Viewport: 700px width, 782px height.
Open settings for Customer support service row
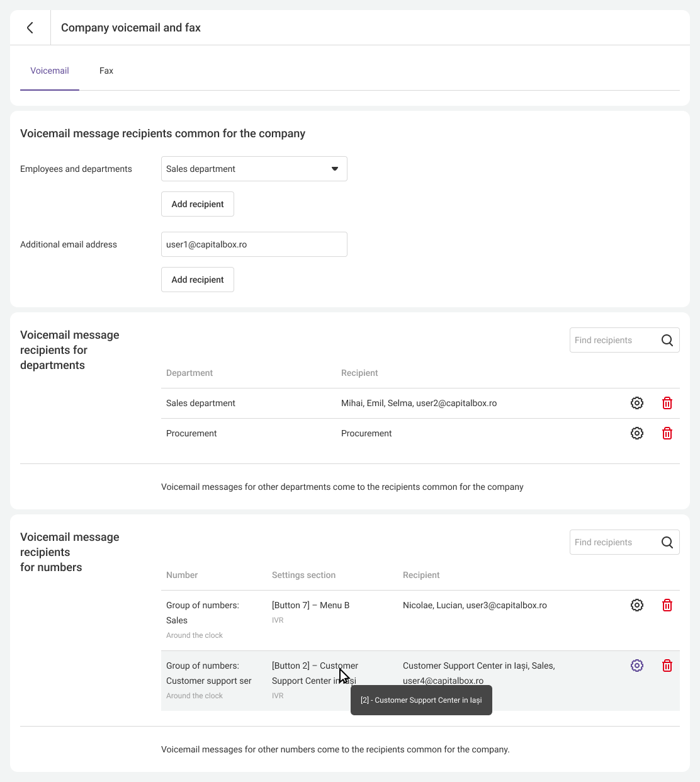(x=637, y=666)
